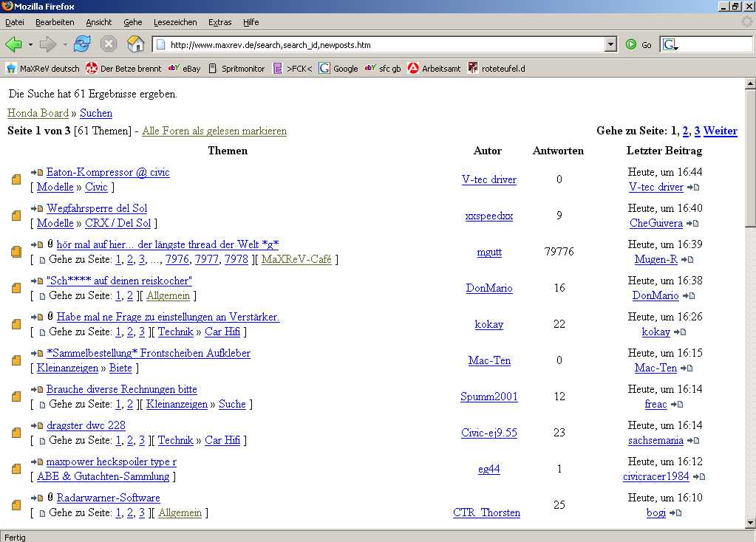This screenshot has height=542, width=756.
Task: Click the browser Back arrow button
Action: tap(14, 44)
